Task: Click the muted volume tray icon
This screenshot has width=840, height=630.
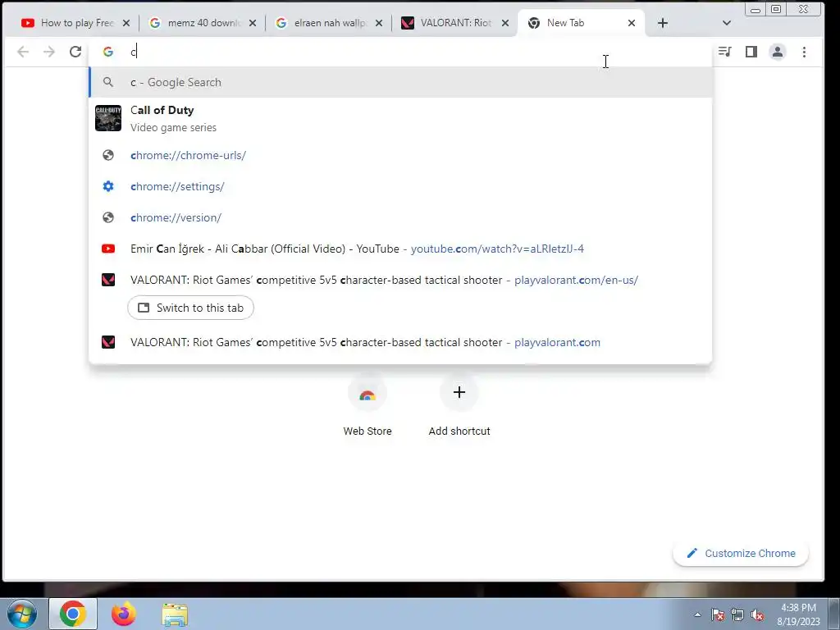Action: (757, 615)
